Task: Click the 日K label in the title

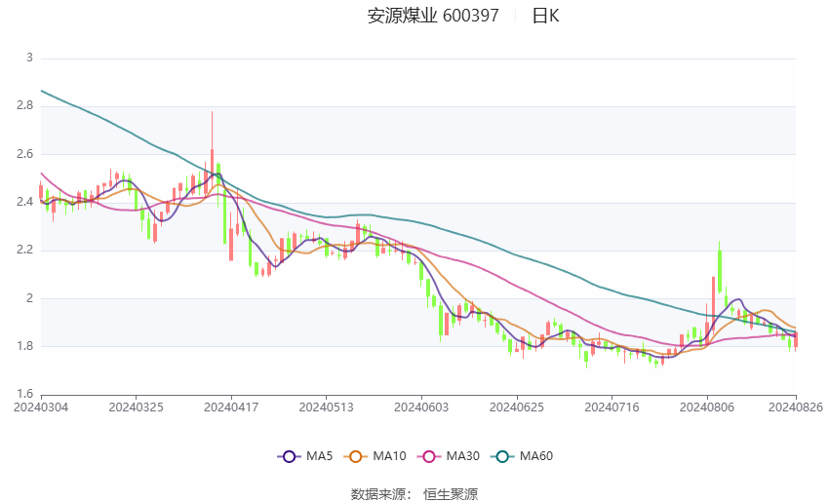Action: [x=545, y=16]
